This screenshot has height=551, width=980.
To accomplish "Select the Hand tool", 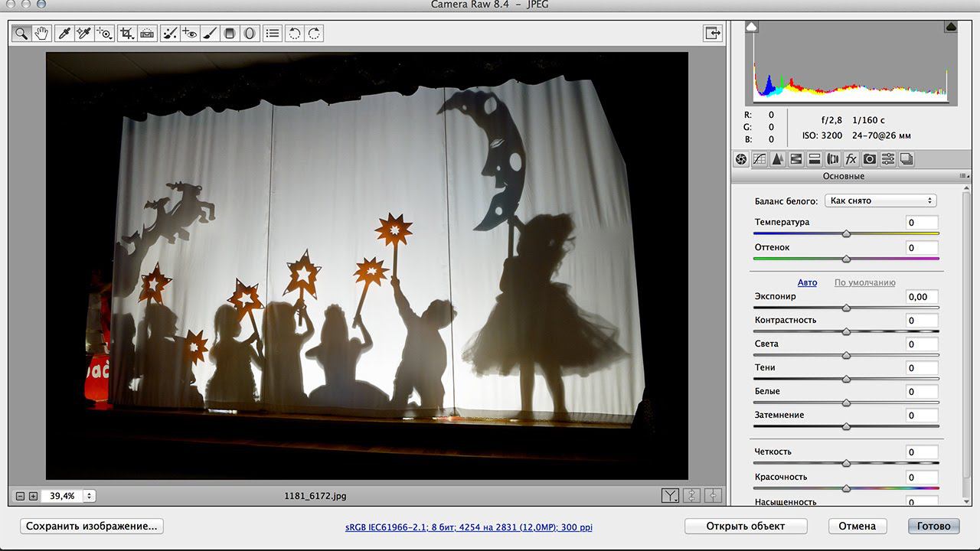I will [x=41, y=33].
